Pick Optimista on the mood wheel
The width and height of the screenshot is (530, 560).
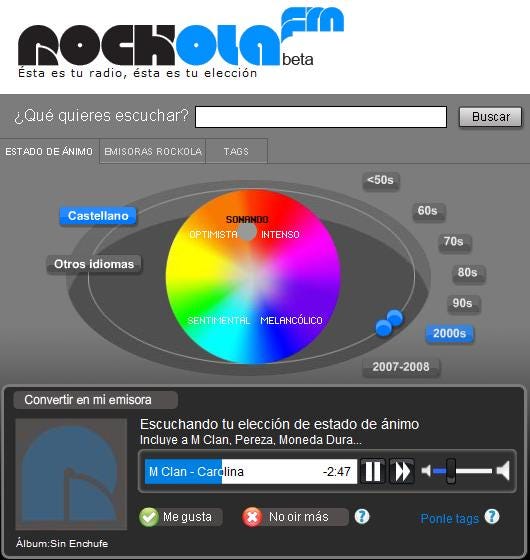click(213, 235)
